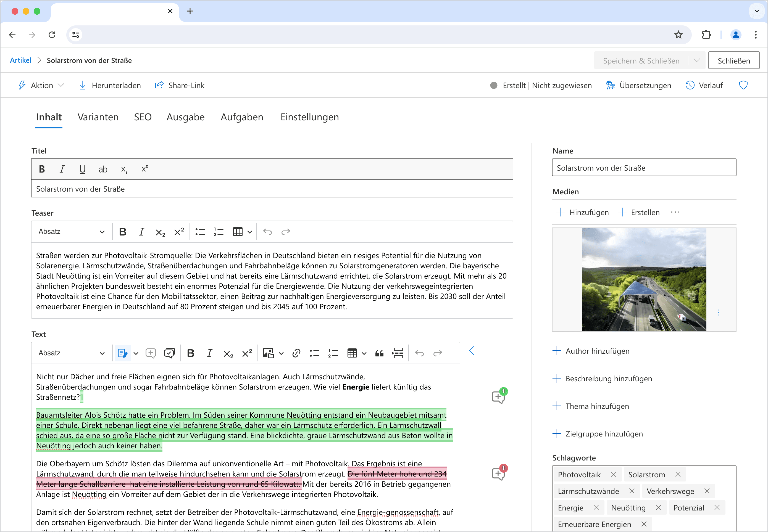Toggle italic in the Titel toolbar
The width and height of the screenshot is (768, 532).
pyautogui.click(x=62, y=169)
